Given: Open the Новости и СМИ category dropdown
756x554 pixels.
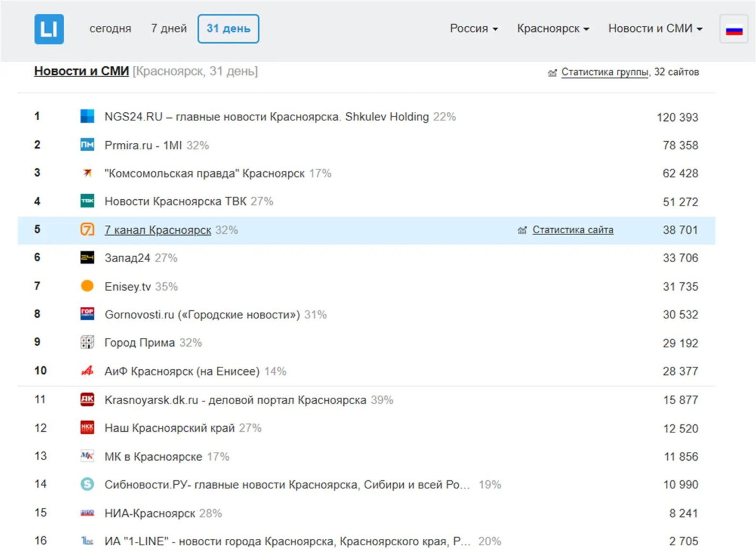Looking at the screenshot, I should (x=655, y=28).
